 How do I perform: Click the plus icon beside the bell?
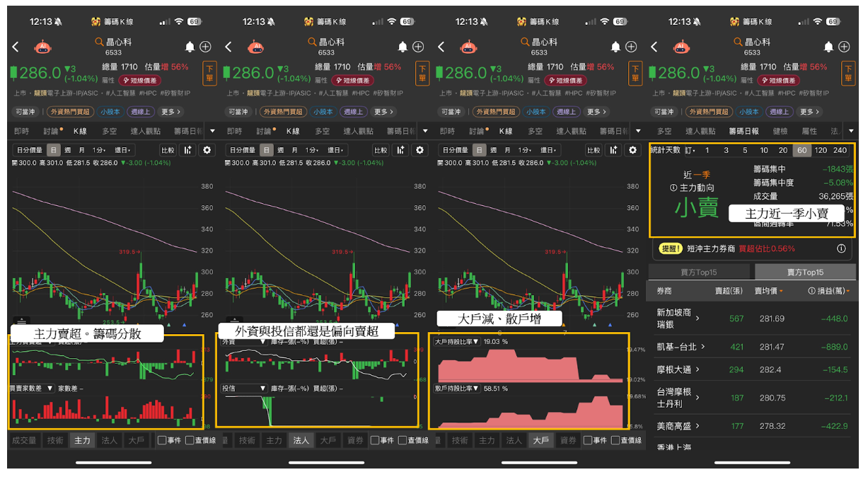pos(206,47)
